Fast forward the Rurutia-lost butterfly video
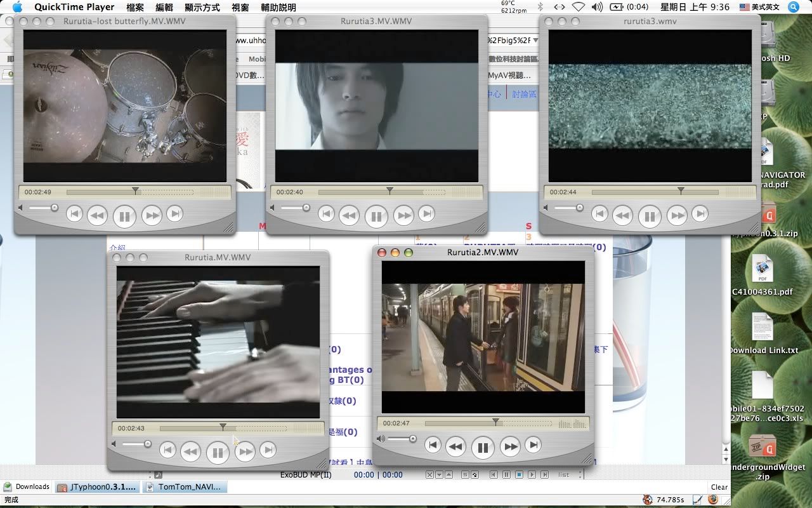 152,216
